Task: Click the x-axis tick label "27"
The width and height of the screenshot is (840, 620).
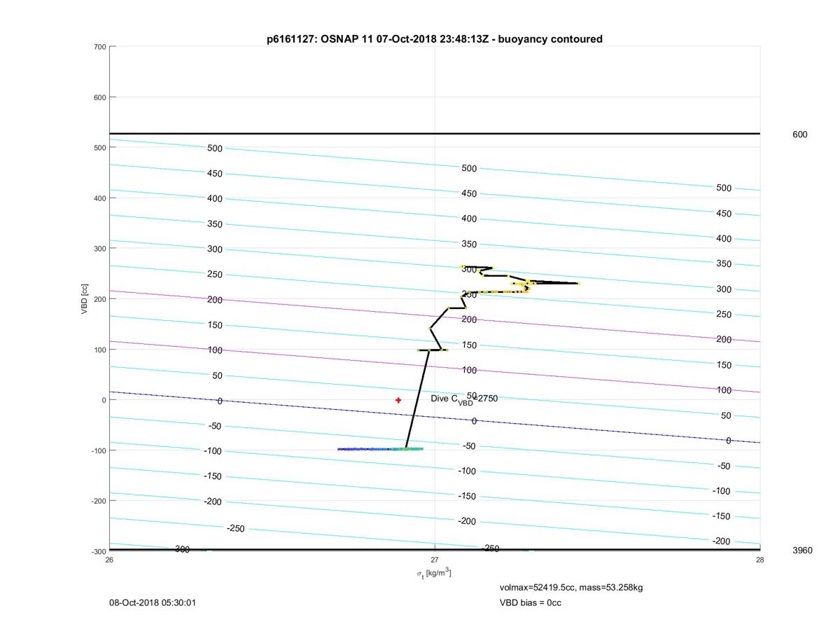Action: coord(435,560)
